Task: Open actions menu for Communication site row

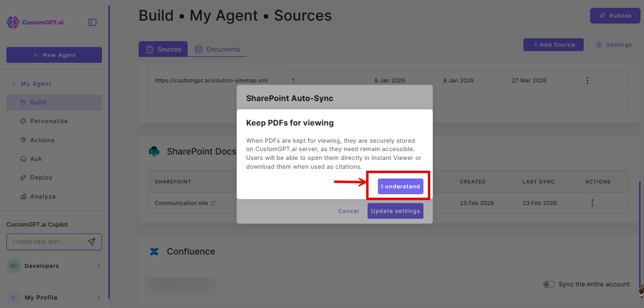Action: point(592,203)
